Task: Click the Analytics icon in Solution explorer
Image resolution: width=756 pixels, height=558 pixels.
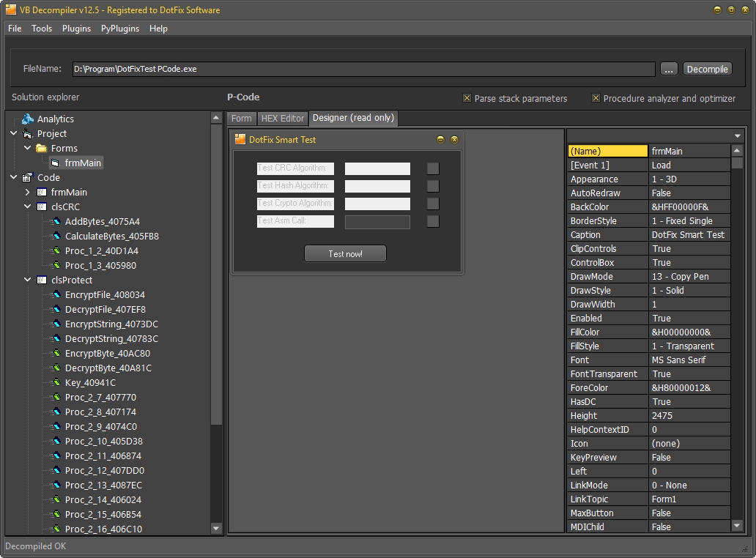Action: point(28,119)
